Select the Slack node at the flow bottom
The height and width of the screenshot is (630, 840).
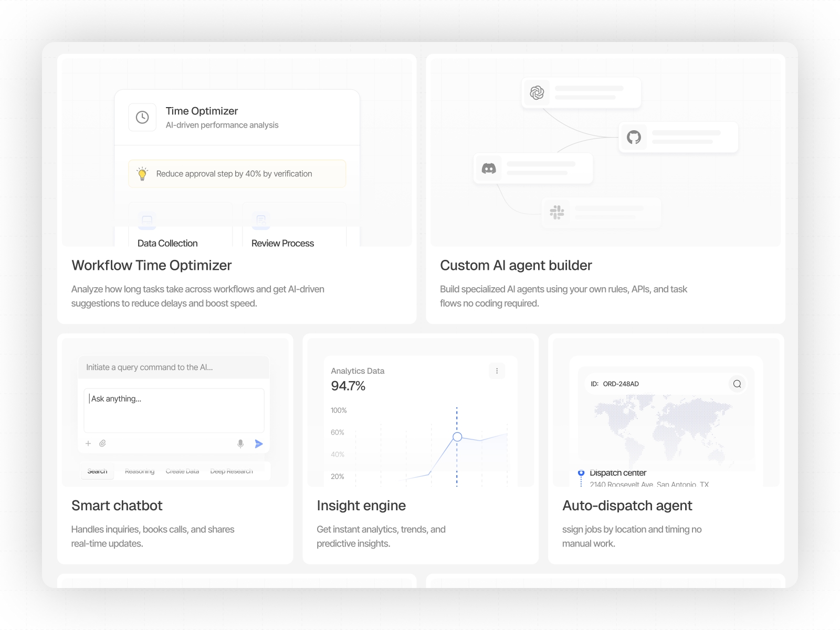click(556, 212)
